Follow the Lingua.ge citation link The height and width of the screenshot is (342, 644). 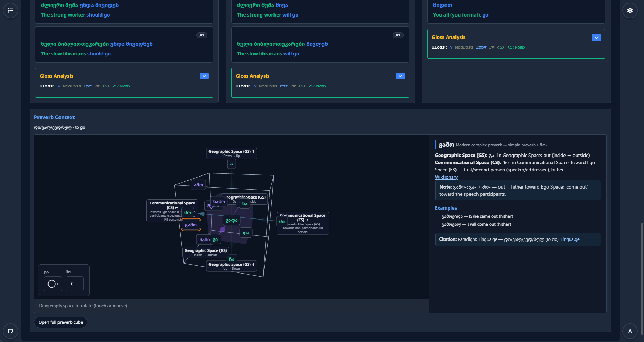pyautogui.click(x=570, y=239)
